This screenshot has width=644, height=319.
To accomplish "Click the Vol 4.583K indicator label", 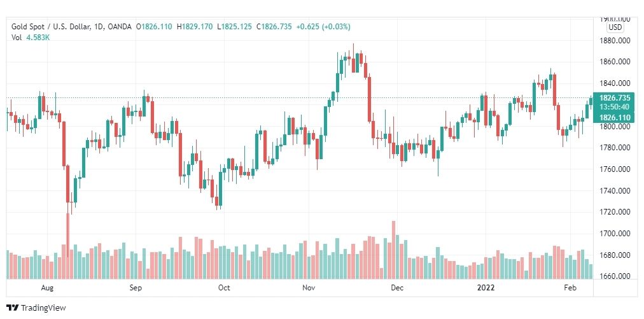I will coord(31,37).
